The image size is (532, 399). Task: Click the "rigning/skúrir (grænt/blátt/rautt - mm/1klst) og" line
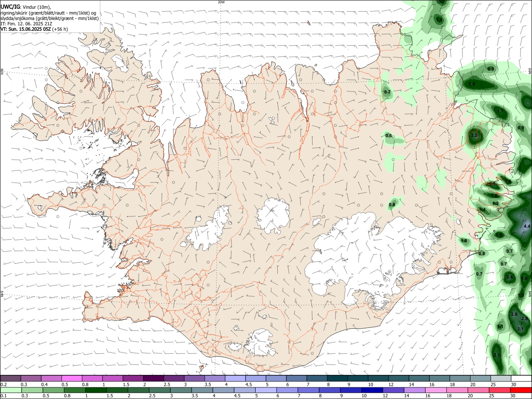[48, 13]
